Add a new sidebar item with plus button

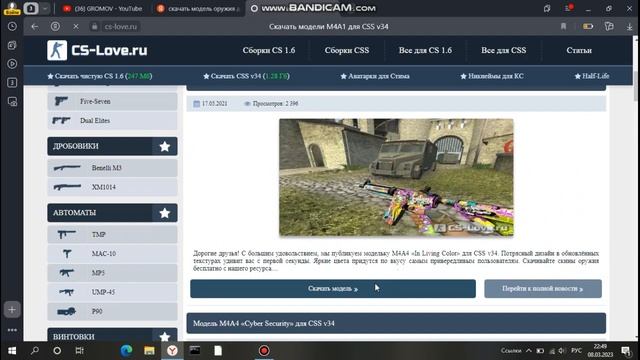(12, 310)
